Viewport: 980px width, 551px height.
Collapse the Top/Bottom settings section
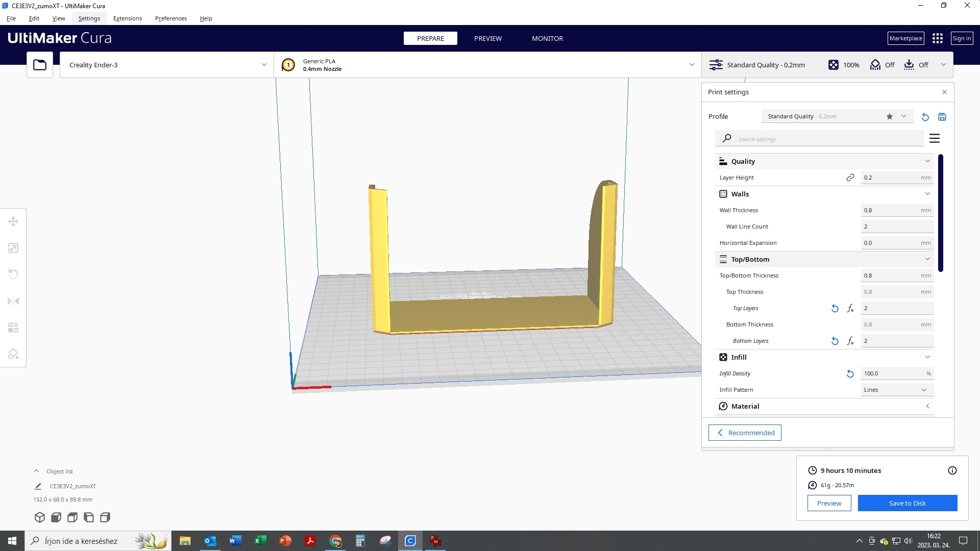coord(927,259)
